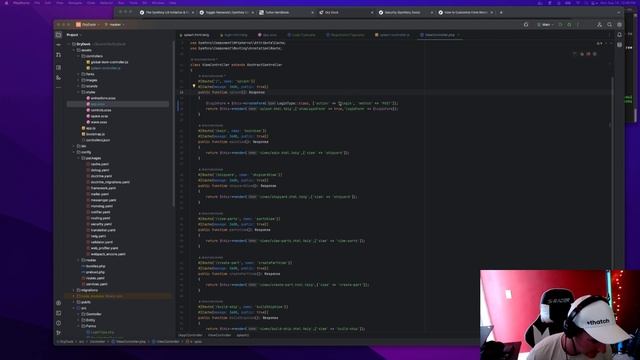Open the Apple menu
Screen dimensions: 640x360
click(x=6, y=2)
